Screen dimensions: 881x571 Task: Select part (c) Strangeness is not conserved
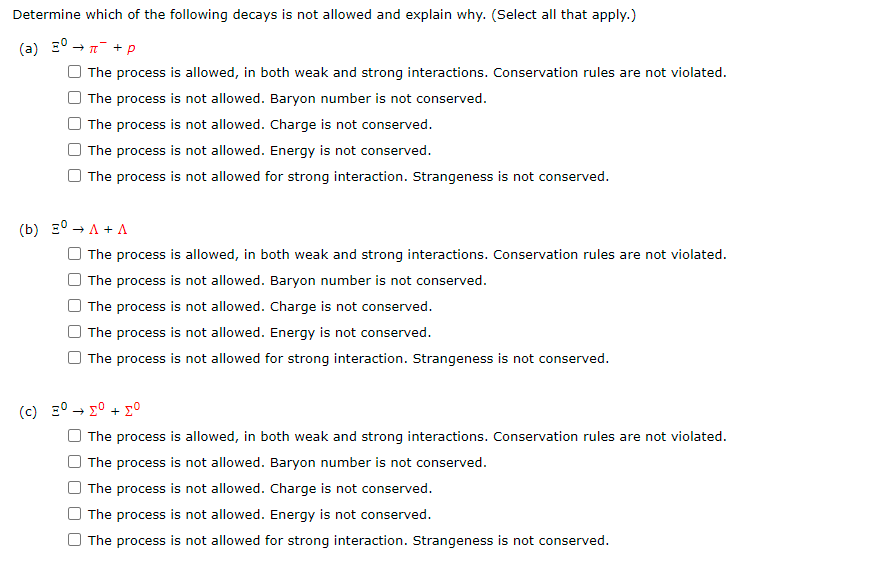pos(74,540)
